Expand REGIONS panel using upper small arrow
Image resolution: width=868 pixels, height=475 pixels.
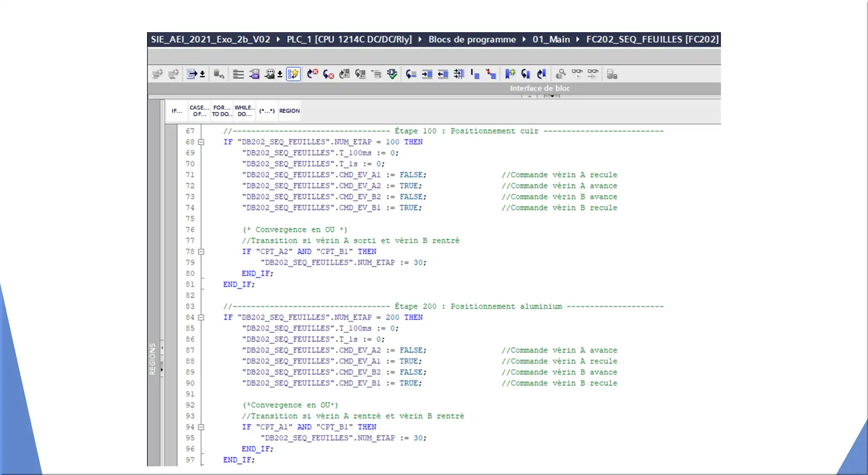click(x=162, y=348)
